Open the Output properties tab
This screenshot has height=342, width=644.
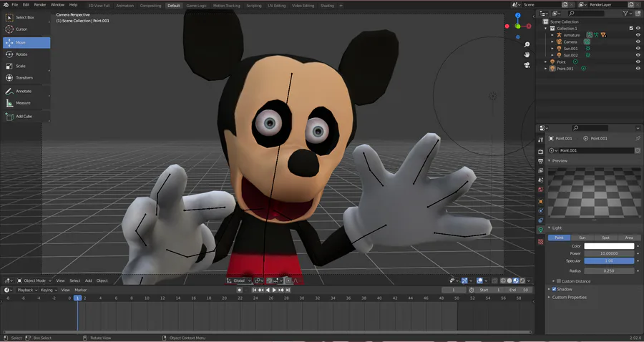(540, 161)
